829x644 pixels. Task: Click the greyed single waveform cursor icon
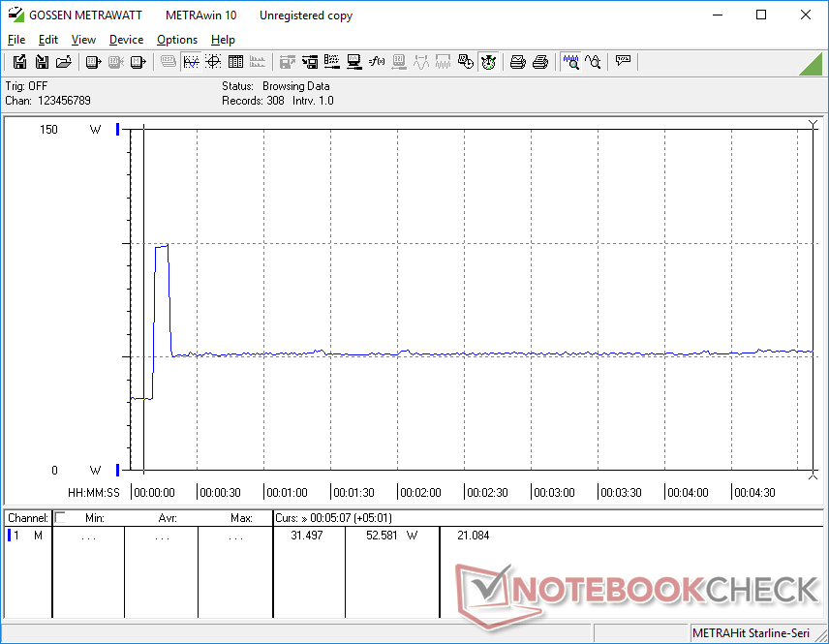point(421,62)
